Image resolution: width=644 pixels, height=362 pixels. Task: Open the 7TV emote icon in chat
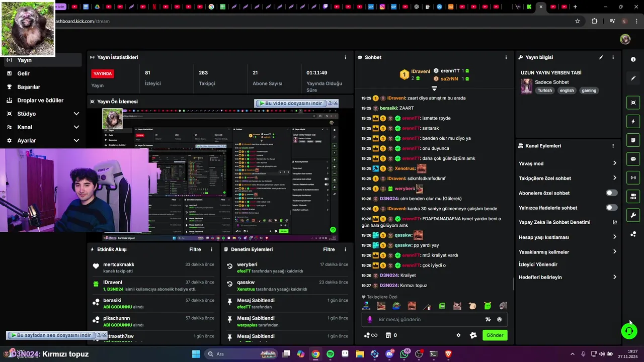pos(488,319)
